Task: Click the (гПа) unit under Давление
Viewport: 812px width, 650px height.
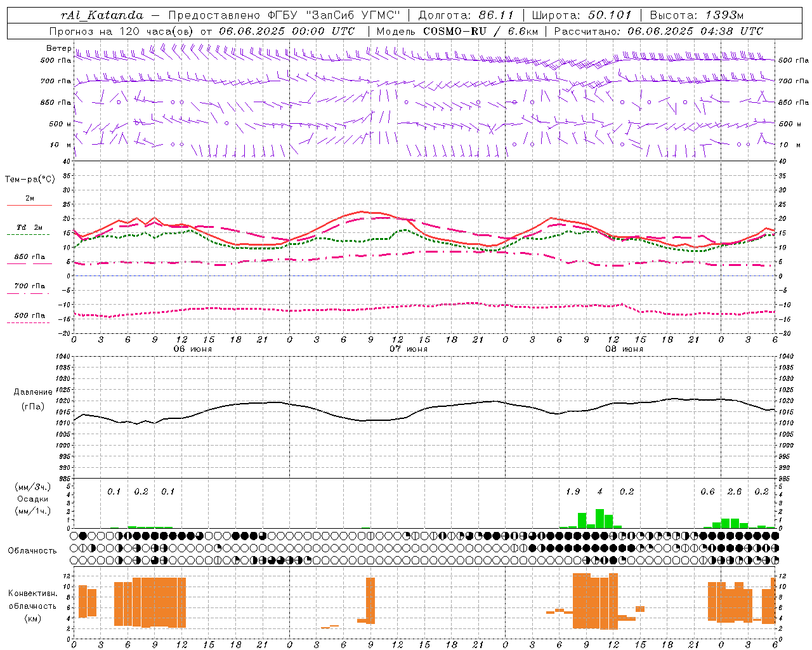Action: pyautogui.click(x=33, y=406)
